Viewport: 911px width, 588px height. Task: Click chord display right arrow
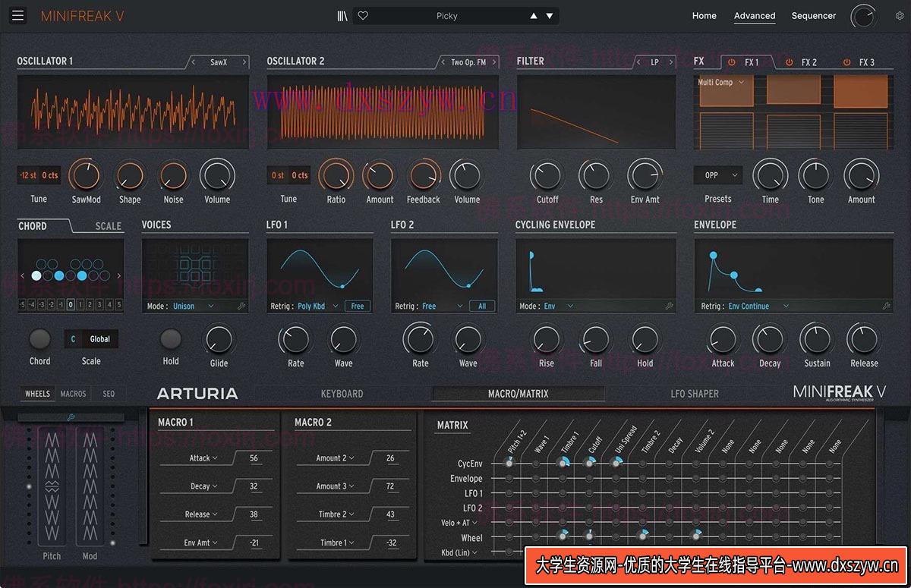pyautogui.click(x=118, y=276)
